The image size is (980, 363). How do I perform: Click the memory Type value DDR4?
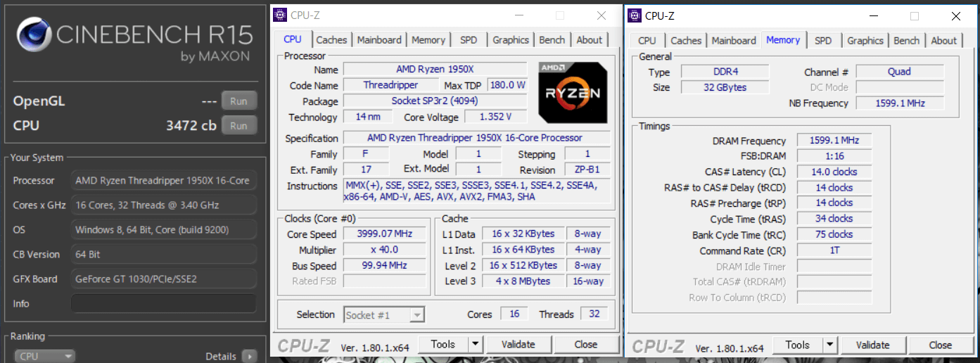tap(725, 72)
